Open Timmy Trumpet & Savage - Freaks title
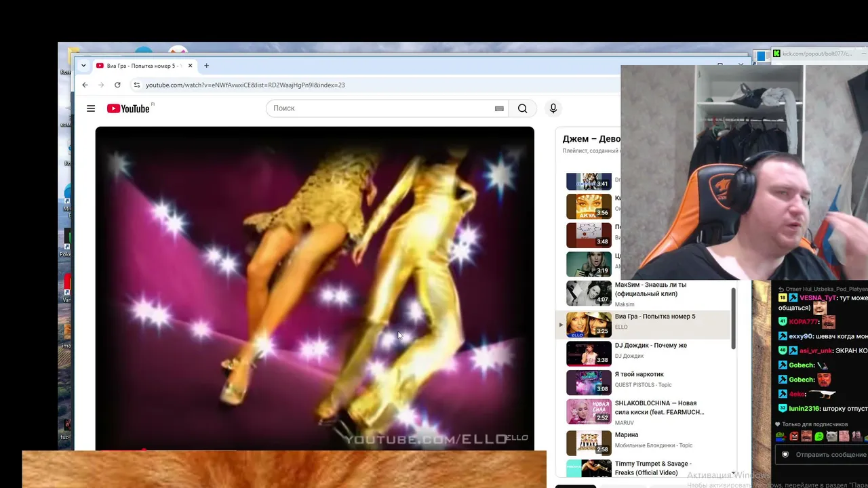The image size is (868, 488). click(653, 468)
